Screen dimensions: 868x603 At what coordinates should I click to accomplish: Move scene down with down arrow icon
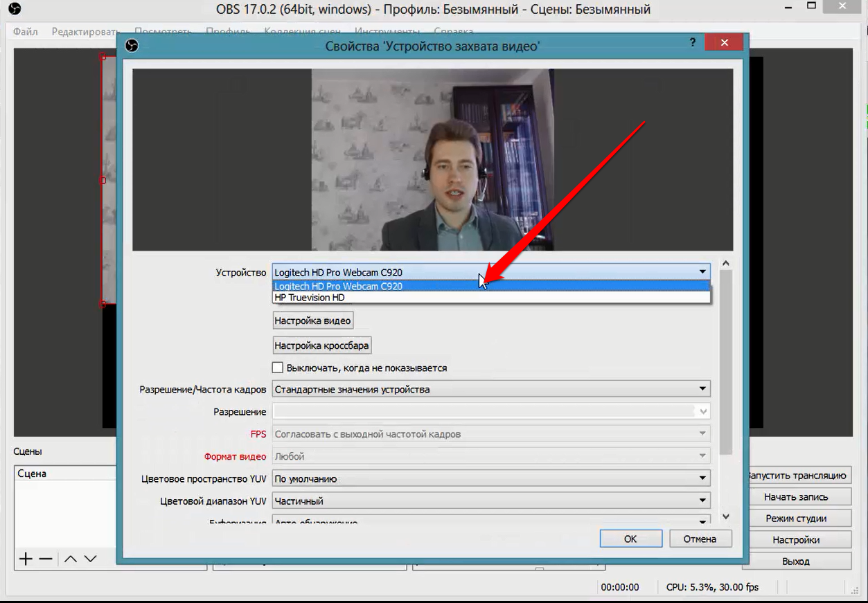tap(91, 559)
